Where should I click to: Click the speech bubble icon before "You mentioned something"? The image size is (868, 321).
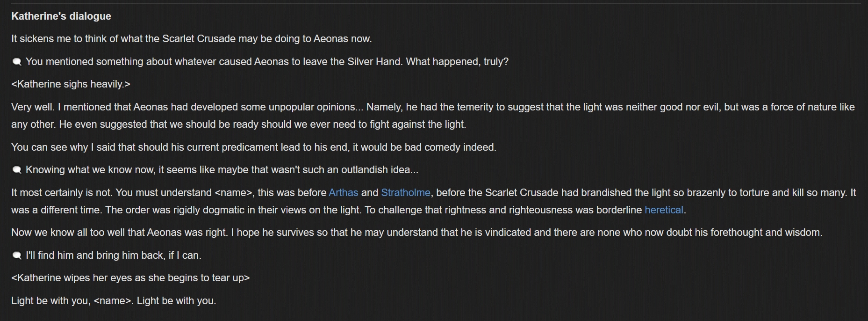[x=17, y=62]
